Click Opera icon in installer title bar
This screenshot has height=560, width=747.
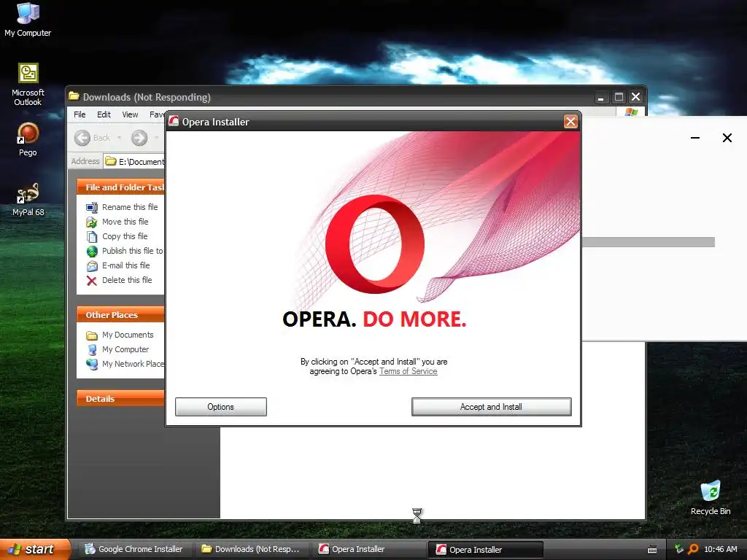tap(174, 122)
